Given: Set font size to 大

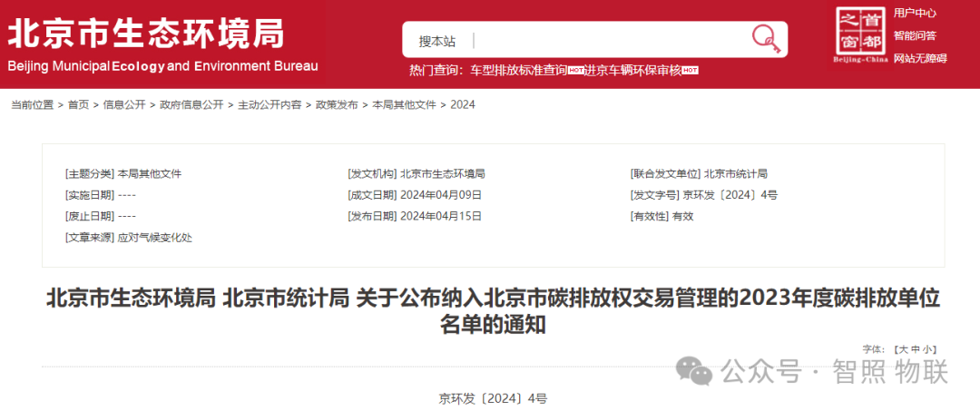Looking at the screenshot, I should (904, 349).
